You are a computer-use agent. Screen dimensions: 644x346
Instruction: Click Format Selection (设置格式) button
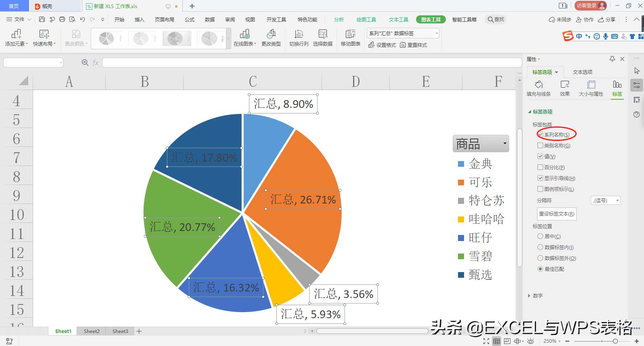pos(382,45)
